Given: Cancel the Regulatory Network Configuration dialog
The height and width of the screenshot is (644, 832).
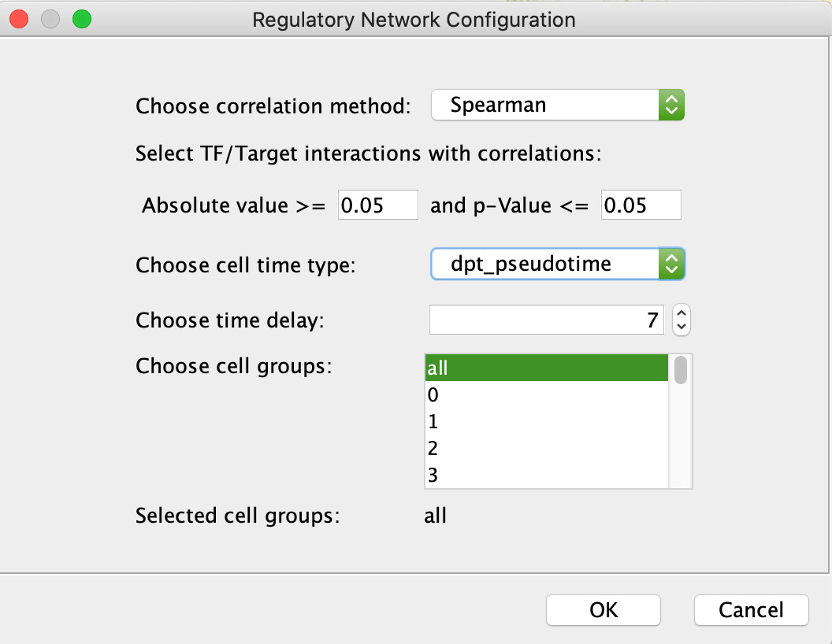Looking at the screenshot, I should tap(752, 610).
